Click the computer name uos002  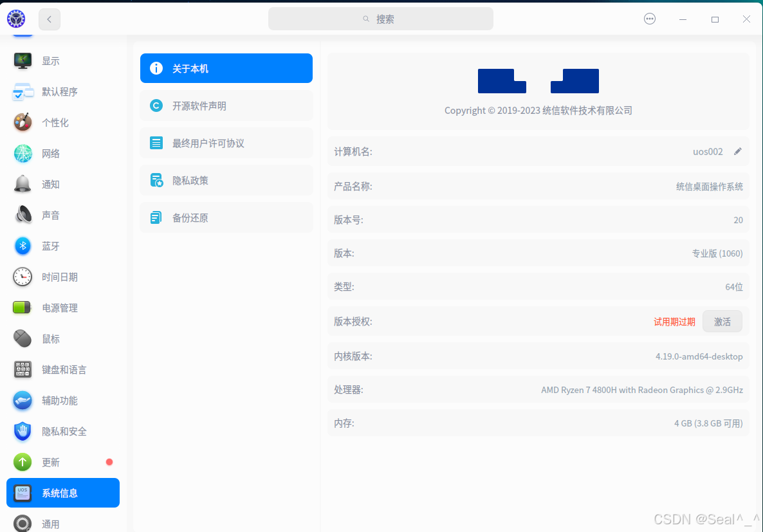click(708, 152)
